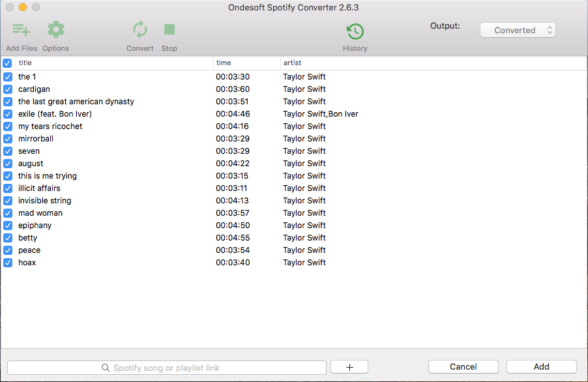Click the time column header
The height and width of the screenshot is (382, 588).
(247, 63)
